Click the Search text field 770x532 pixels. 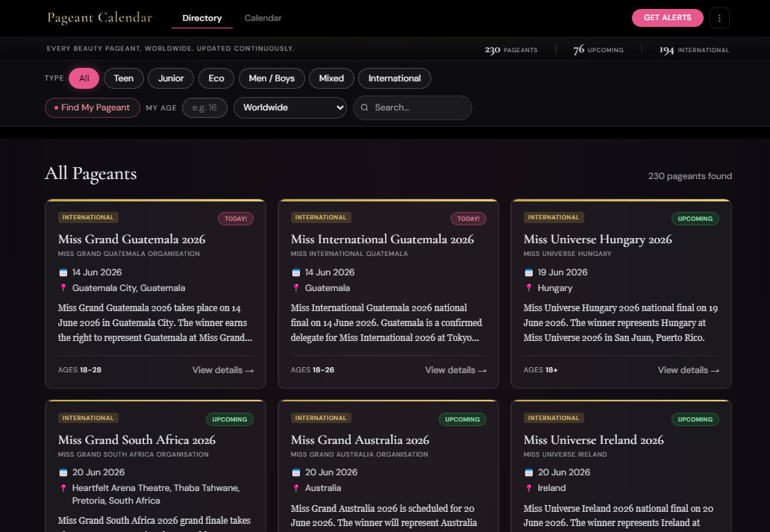[x=413, y=107]
